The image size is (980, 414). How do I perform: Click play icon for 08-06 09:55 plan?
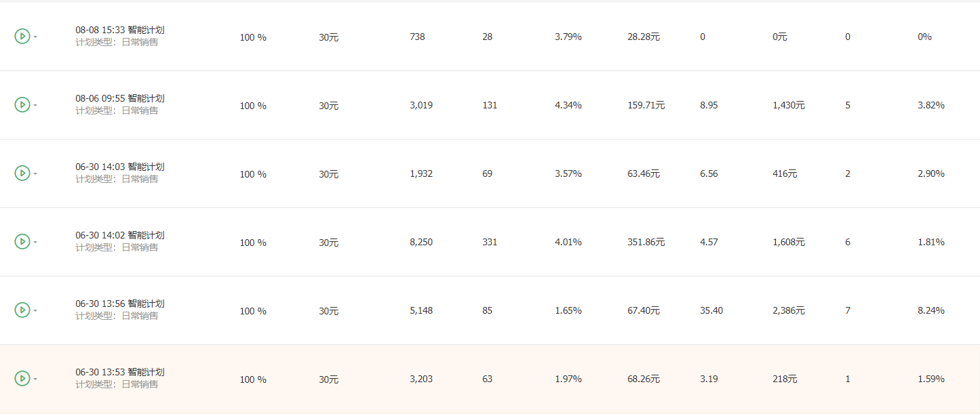coord(22,104)
